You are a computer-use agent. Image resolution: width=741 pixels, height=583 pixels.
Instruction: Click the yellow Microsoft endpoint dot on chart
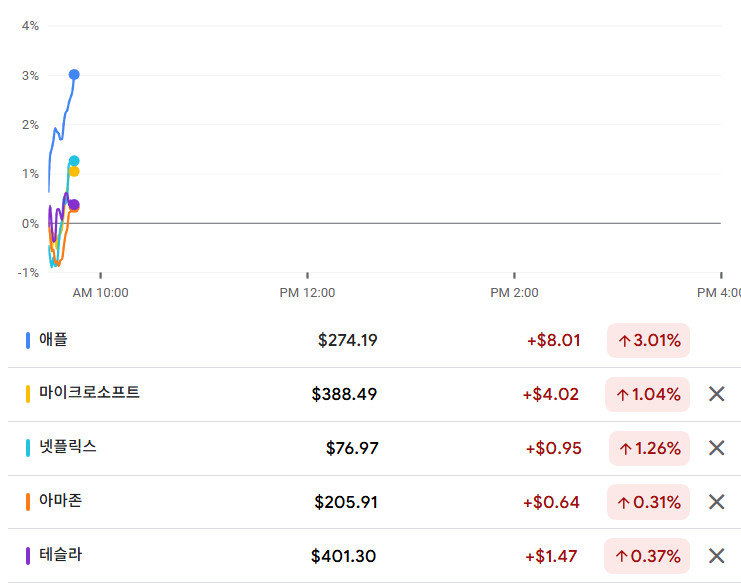74,172
